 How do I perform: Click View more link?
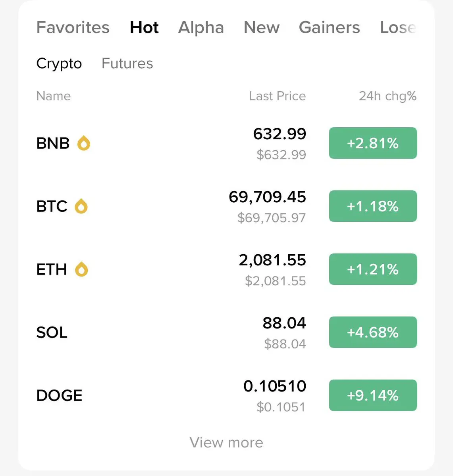(x=226, y=442)
